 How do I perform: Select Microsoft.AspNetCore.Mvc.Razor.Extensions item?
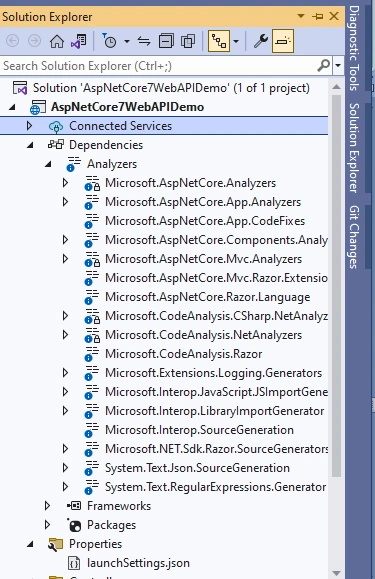click(216, 278)
